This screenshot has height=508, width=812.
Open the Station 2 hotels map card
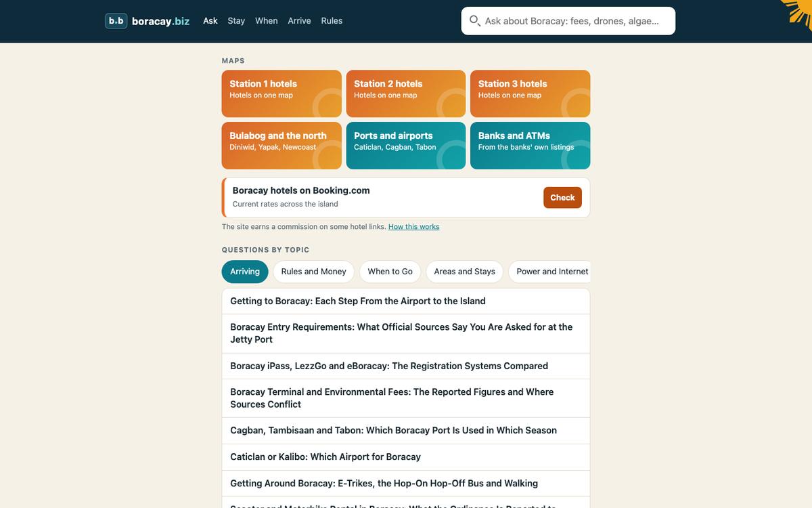(x=406, y=93)
